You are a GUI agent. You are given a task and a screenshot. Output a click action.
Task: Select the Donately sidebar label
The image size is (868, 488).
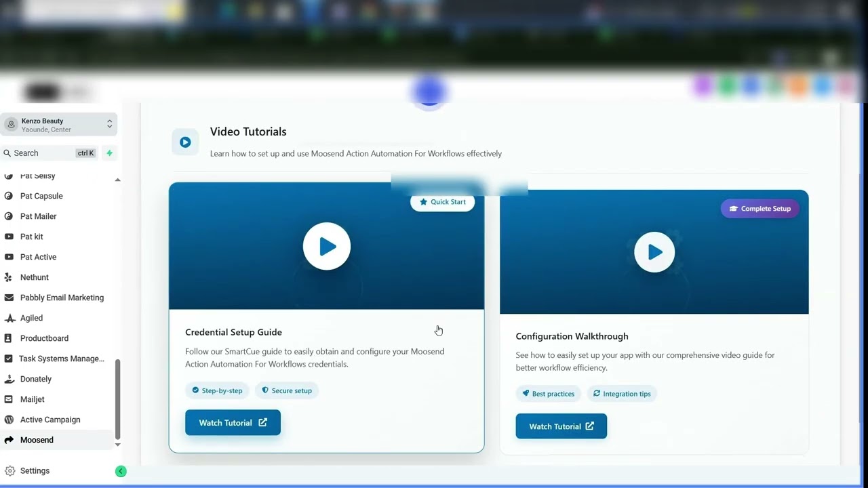[x=36, y=379]
